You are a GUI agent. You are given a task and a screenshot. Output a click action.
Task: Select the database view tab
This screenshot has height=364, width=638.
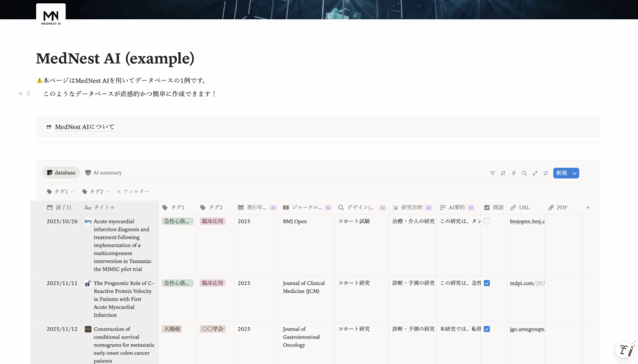(x=61, y=173)
